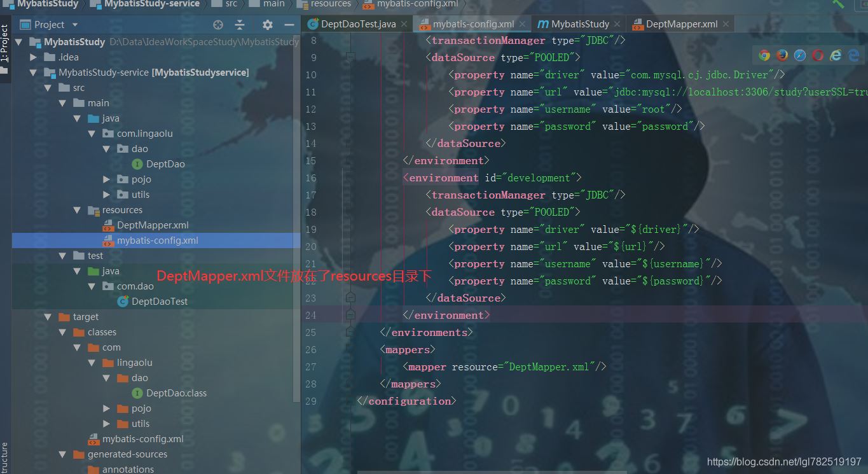Click src breadcrumb in navigation bar

tap(225, 4)
